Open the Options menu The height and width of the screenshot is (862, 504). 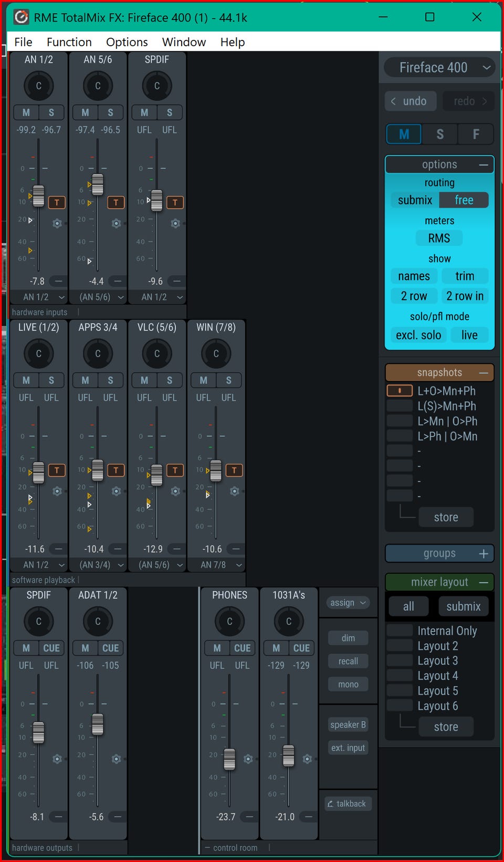127,42
